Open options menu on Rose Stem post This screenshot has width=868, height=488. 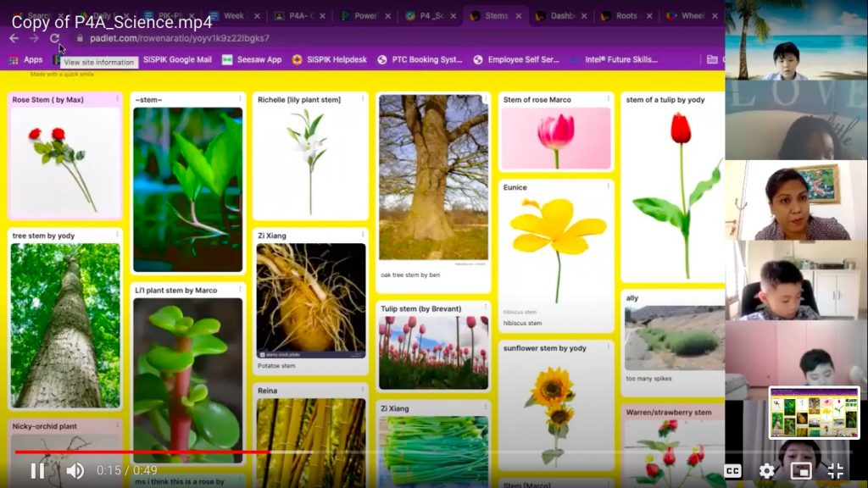pos(117,99)
